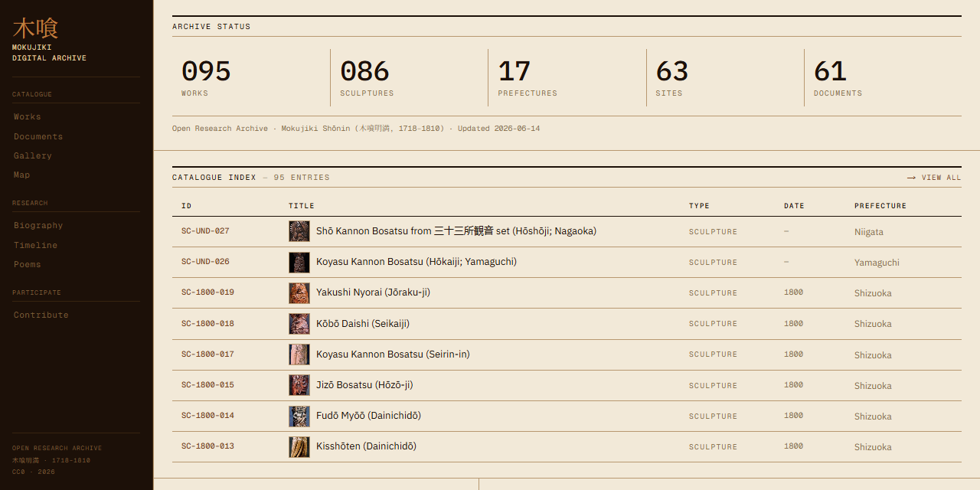Click the Prefecture column header
The image size is (980, 490).
pyautogui.click(x=880, y=206)
